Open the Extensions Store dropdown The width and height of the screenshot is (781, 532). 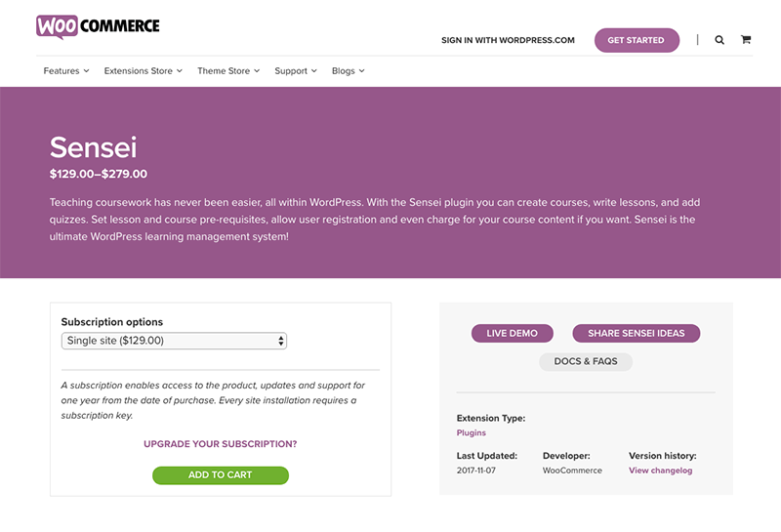pos(143,71)
